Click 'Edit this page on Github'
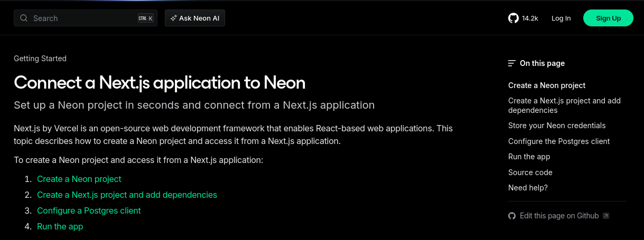This screenshot has height=240, width=644. [x=559, y=216]
